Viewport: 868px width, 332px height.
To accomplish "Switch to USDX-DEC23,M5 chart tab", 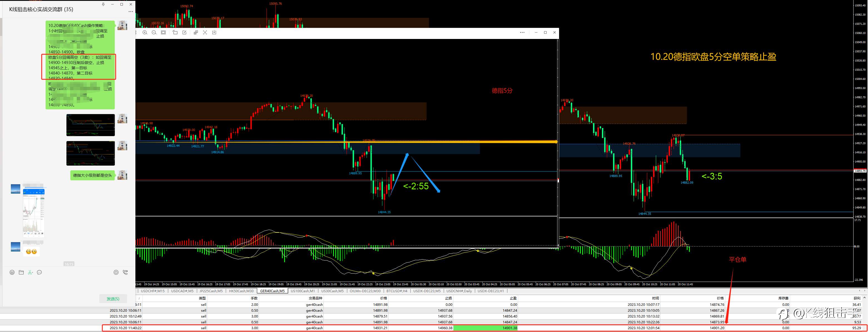I will (427, 291).
